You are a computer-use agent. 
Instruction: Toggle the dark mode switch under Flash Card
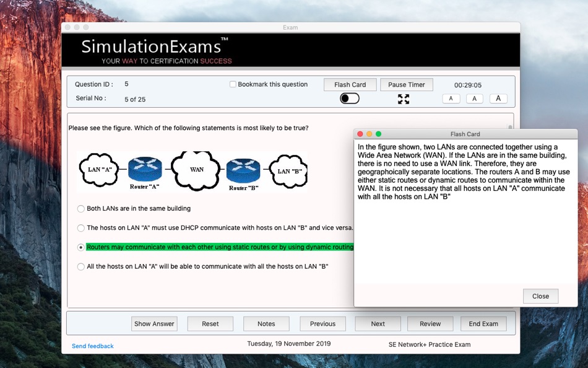tap(350, 99)
